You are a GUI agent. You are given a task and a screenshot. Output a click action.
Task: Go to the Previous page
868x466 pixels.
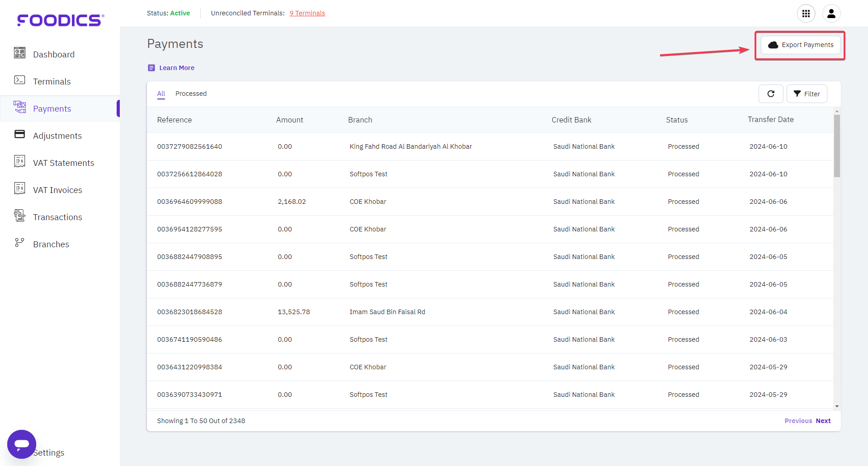pyautogui.click(x=798, y=421)
